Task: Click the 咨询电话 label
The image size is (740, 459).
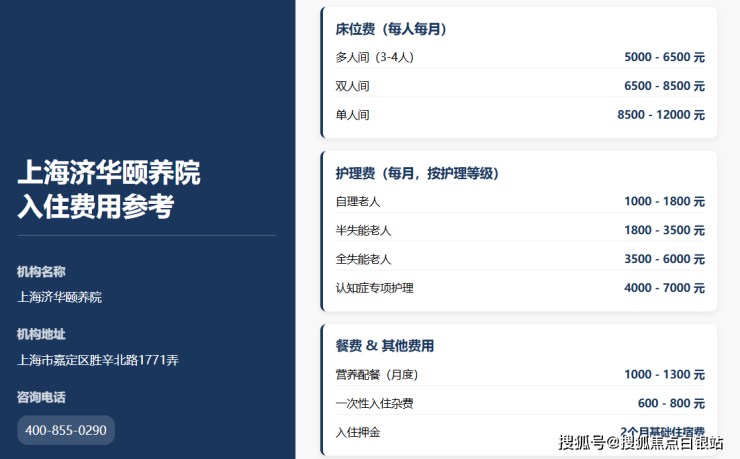Action: 41,397
